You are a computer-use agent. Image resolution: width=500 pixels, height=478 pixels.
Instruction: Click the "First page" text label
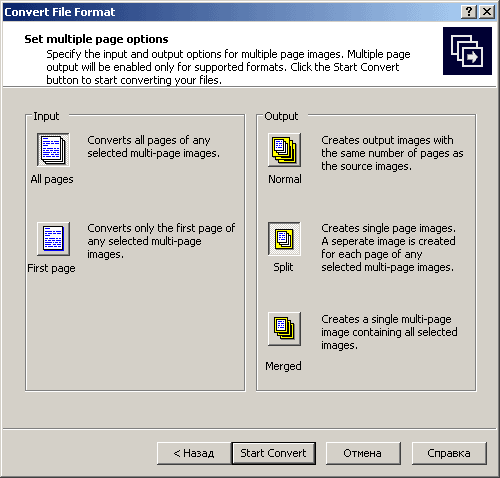pyautogui.click(x=51, y=268)
